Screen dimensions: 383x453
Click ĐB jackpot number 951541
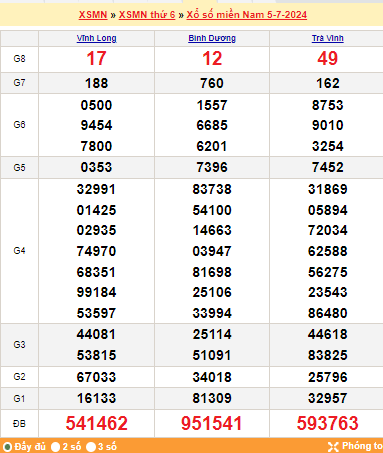click(212, 423)
